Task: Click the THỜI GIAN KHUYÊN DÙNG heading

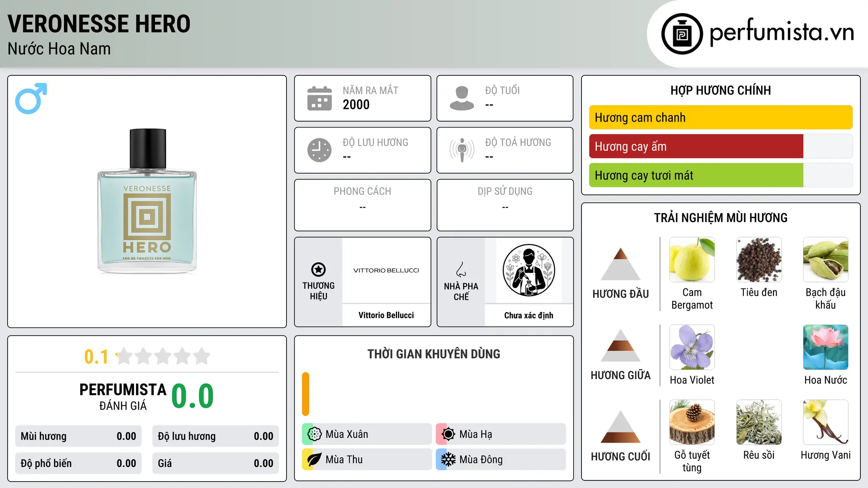Action: coord(434,354)
